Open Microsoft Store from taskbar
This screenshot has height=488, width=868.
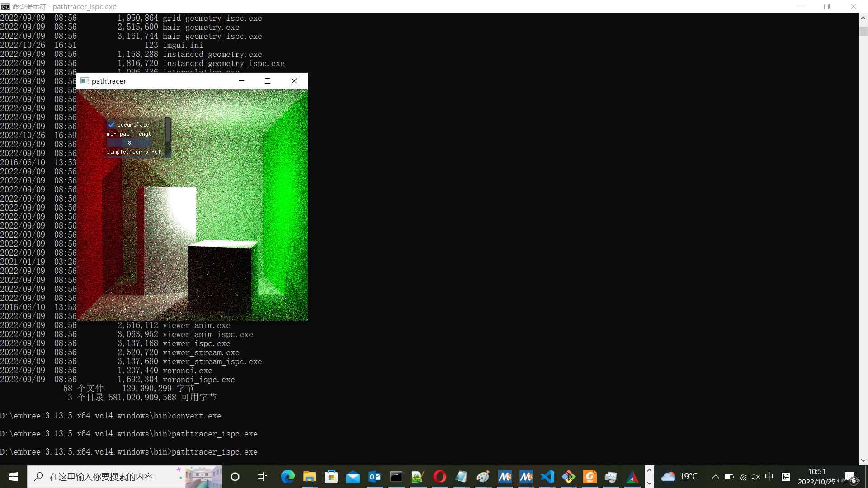(331, 477)
